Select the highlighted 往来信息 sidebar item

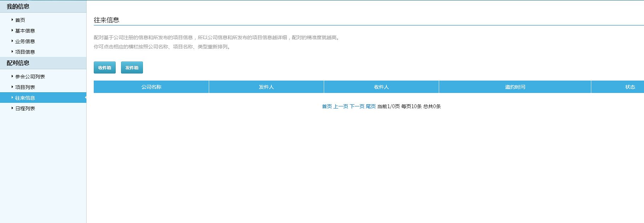[25, 98]
